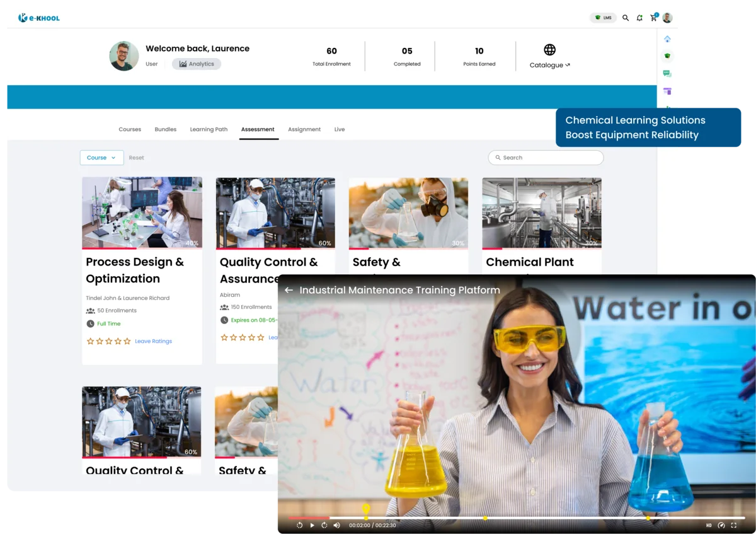Screen dimensions: 756x534
Task: Enter fullscreen mode in video player
Action: point(734,525)
